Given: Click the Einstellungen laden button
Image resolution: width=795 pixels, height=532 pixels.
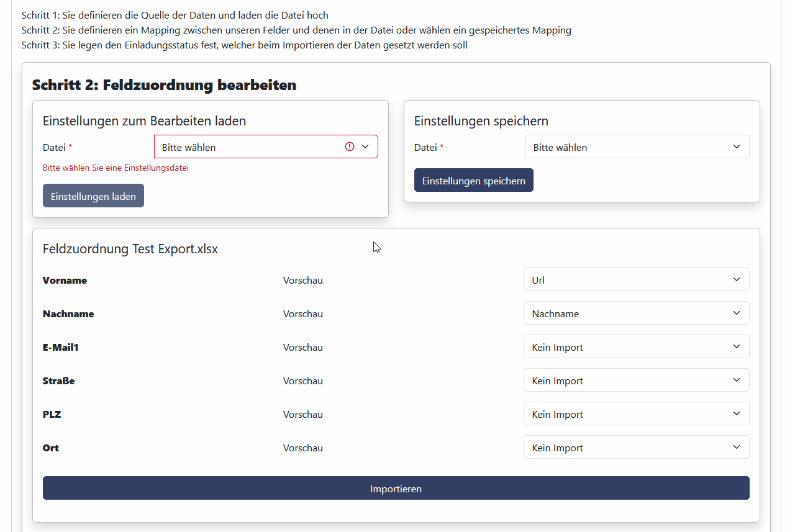Looking at the screenshot, I should 93,196.
